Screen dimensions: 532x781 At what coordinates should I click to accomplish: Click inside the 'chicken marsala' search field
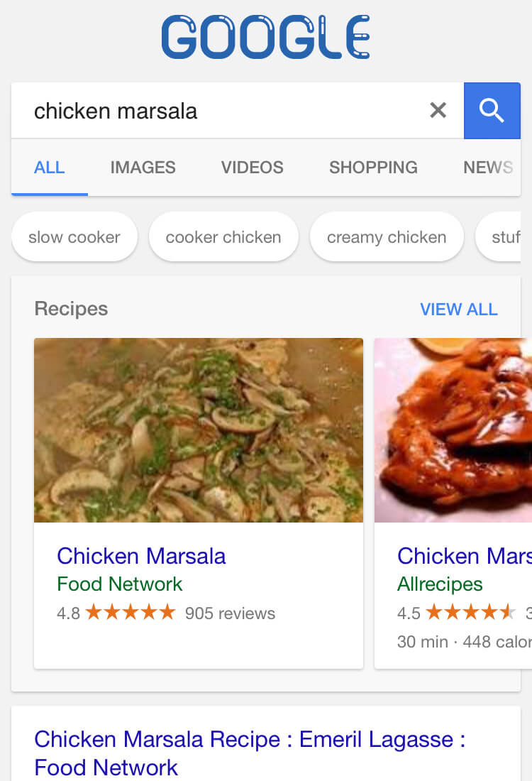click(213, 111)
